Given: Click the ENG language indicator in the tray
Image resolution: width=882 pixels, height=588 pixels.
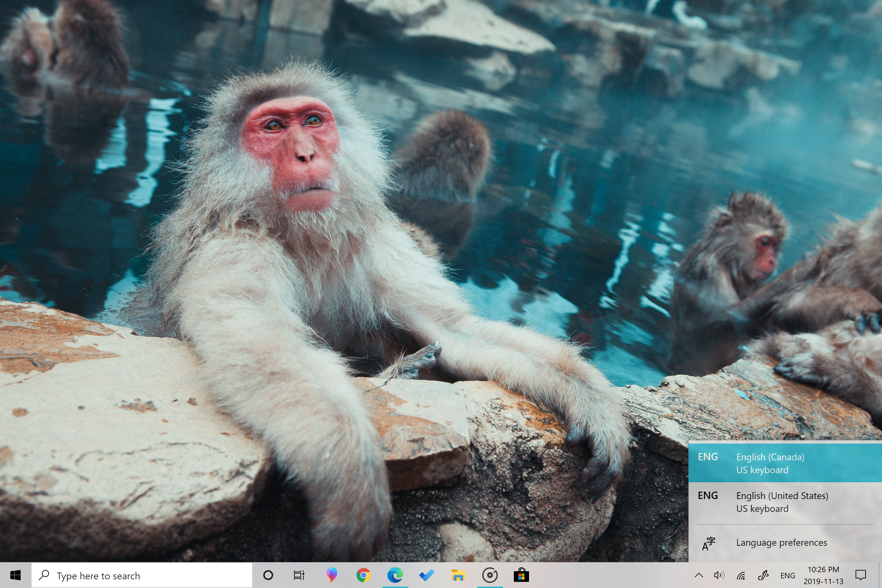Looking at the screenshot, I should (x=788, y=575).
